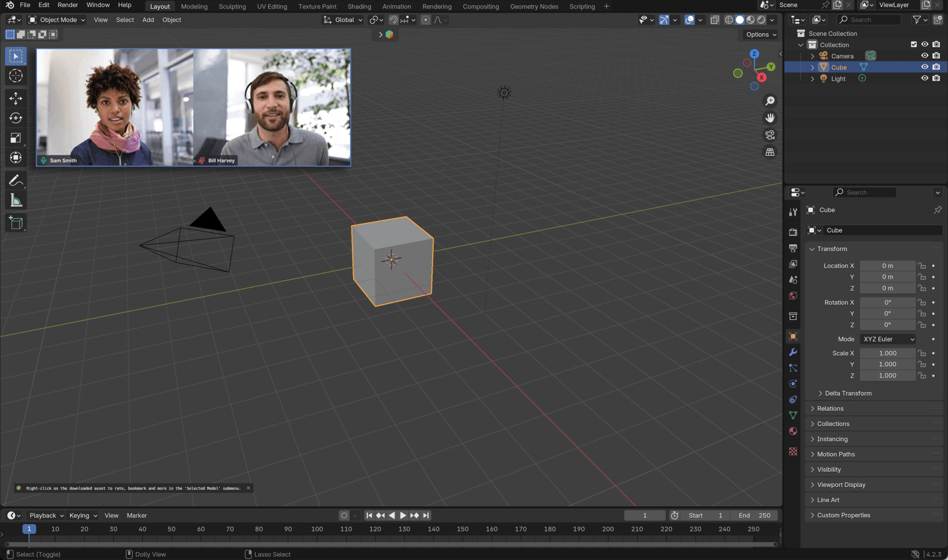Open viewport Options dropdown

point(761,34)
